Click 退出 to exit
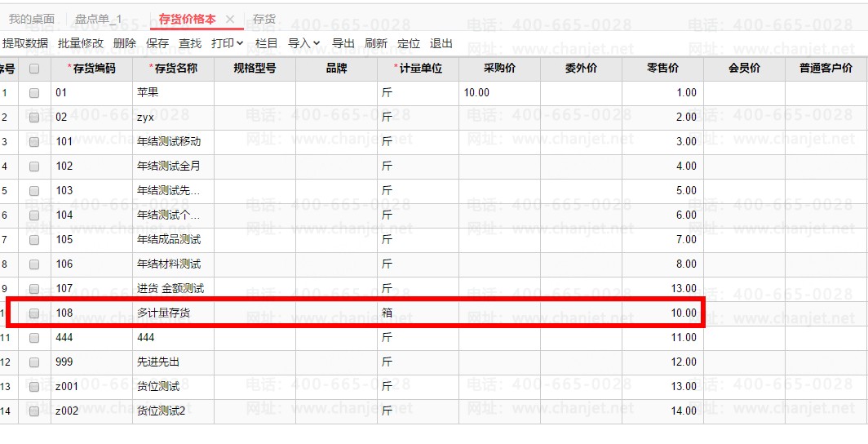Screen dimensions: 868x444 pos(441,43)
